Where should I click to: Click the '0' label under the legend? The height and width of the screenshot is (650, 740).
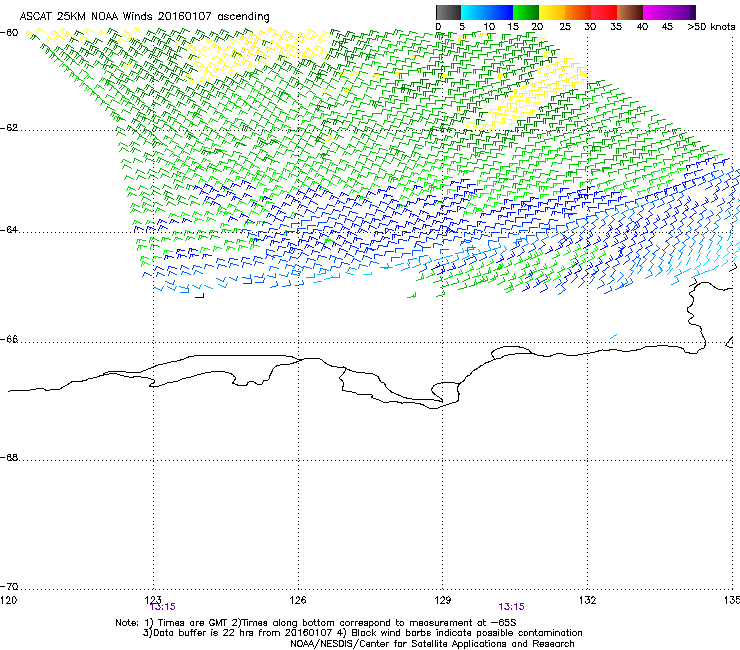point(438,27)
